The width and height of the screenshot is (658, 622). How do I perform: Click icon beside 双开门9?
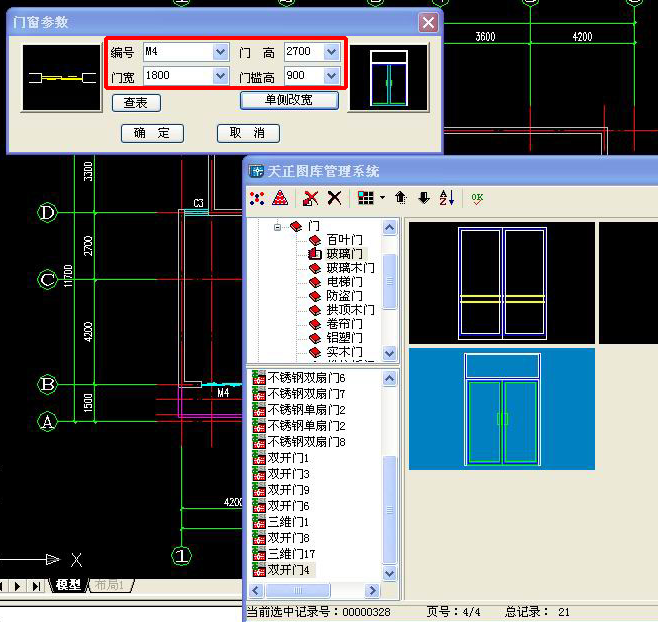[258, 489]
